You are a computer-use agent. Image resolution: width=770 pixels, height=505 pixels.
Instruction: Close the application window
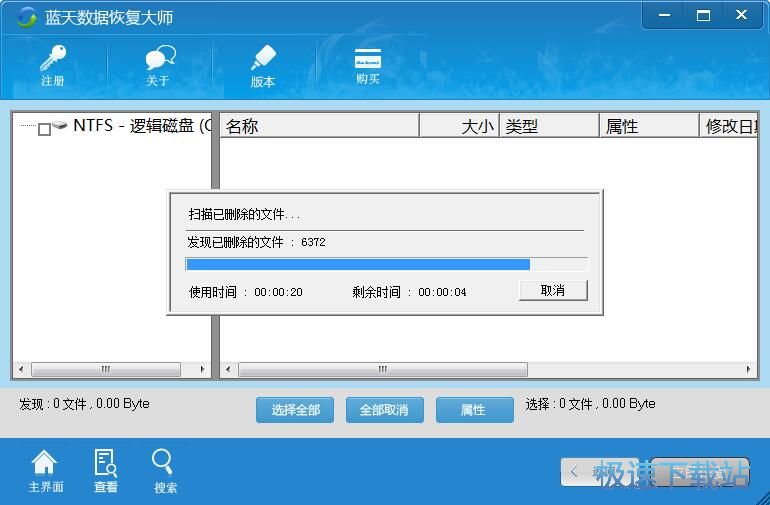pyautogui.click(x=742, y=15)
